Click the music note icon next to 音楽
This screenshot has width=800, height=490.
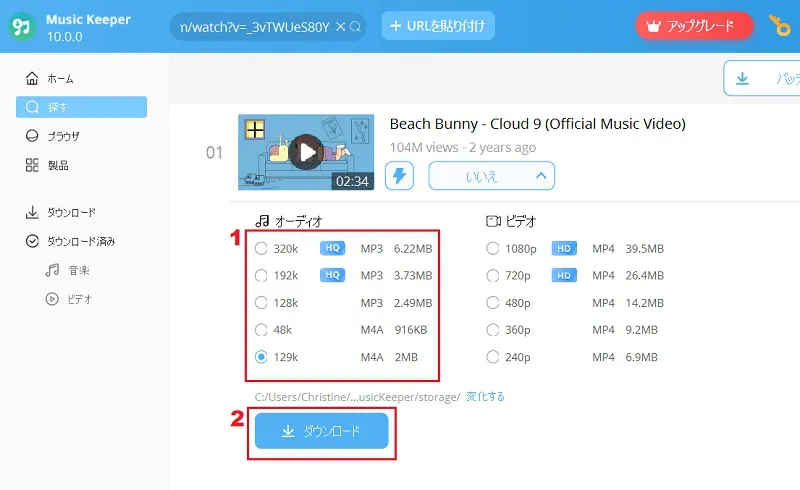[x=52, y=270]
